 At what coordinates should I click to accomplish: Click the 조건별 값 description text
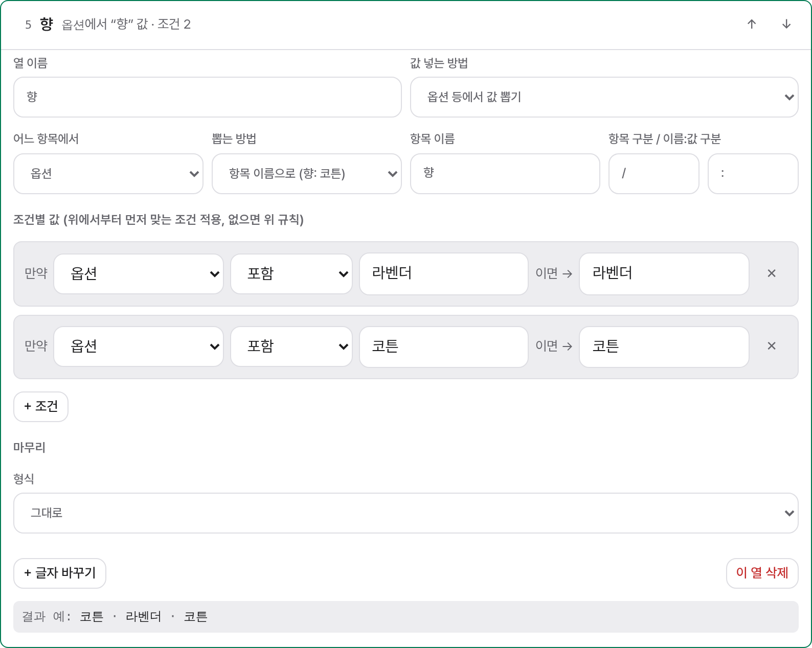click(x=159, y=220)
